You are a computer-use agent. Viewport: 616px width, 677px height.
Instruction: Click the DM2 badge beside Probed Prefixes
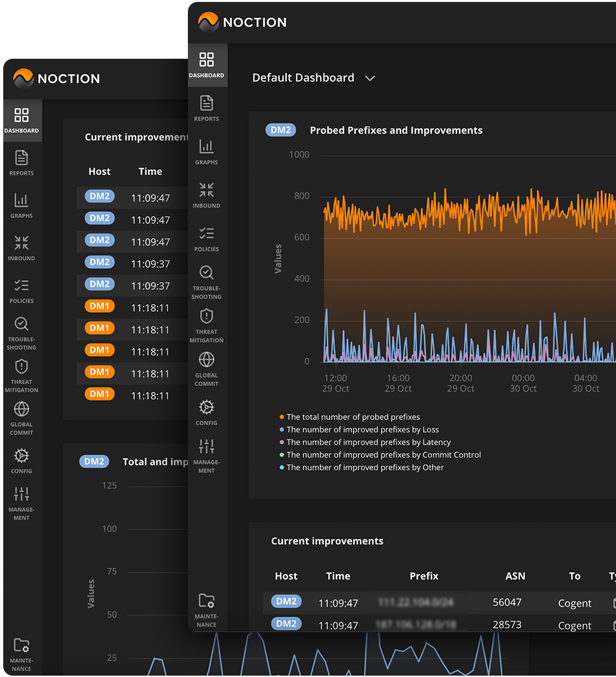pos(281,130)
